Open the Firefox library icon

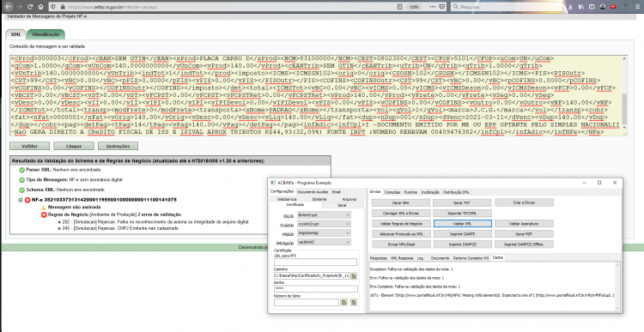click(581, 7)
